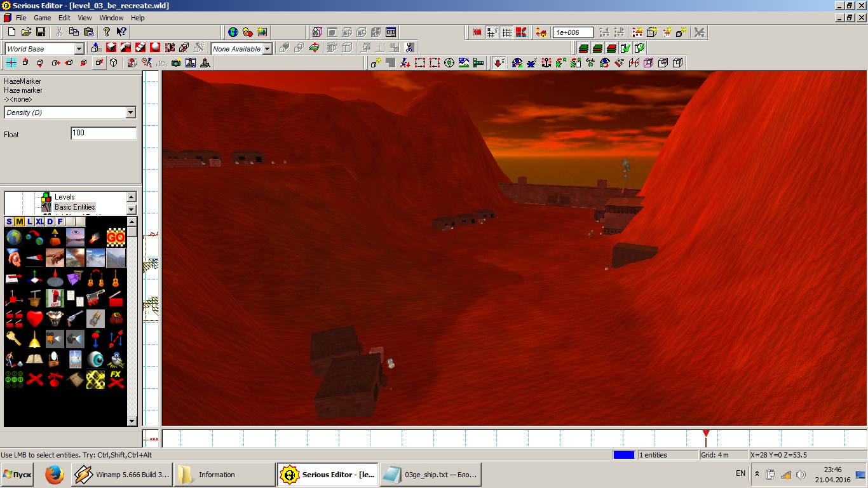Click the blue eye icon in toolbar
The height and width of the screenshot is (488, 868).
tap(517, 63)
